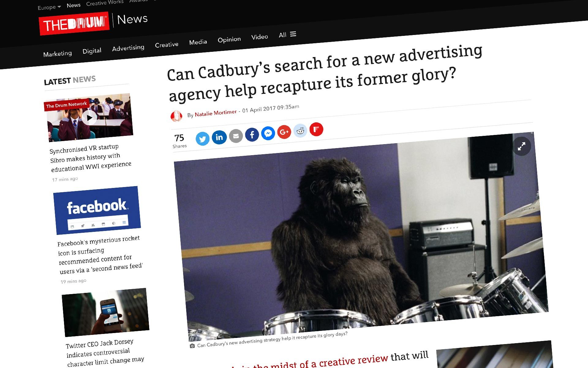The width and height of the screenshot is (588, 368).
Task: Open the All sections hamburger menu
Action: click(x=288, y=34)
